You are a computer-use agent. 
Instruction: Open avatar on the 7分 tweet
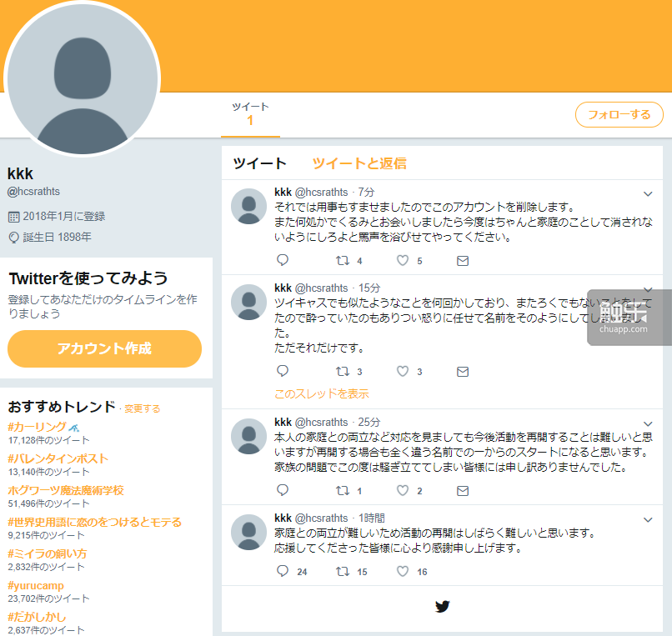[248, 206]
